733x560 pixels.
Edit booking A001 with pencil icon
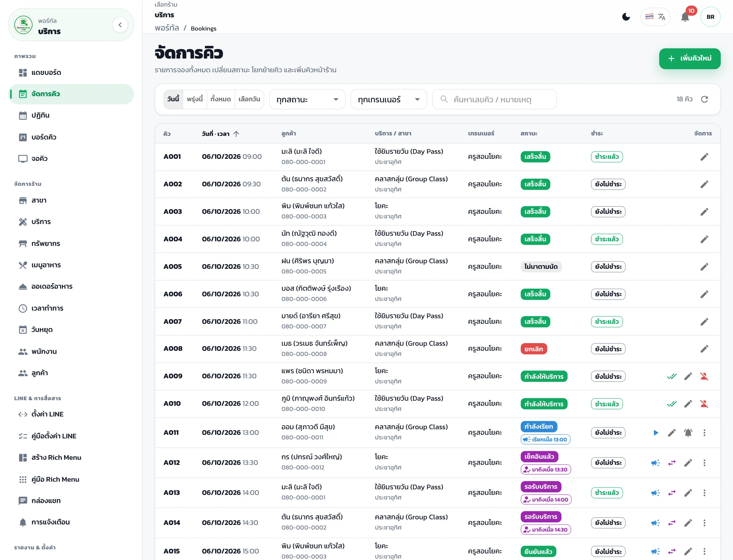[x=704, y=157]
